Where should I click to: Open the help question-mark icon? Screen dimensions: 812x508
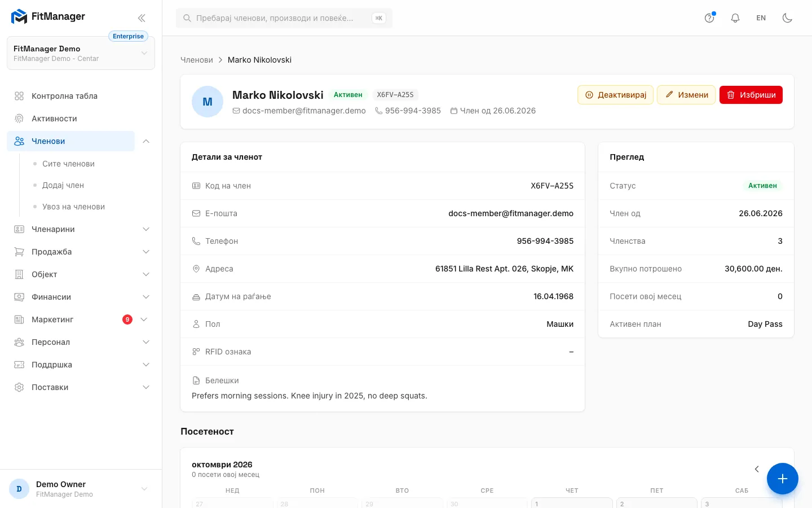pos(709,18)
